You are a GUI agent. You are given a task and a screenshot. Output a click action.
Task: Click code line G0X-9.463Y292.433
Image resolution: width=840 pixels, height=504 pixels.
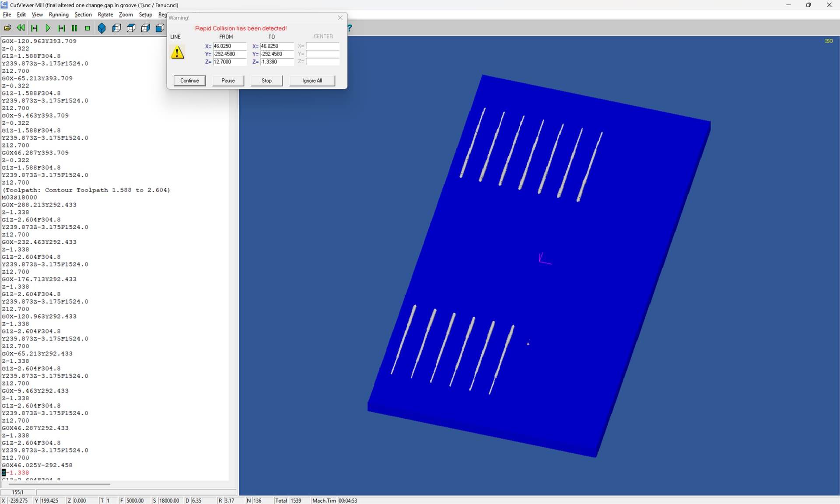coord(35,391)
